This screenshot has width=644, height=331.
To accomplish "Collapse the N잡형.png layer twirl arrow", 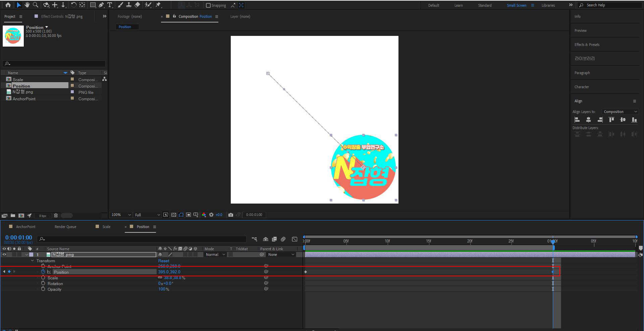I will (x=26, y=255).
